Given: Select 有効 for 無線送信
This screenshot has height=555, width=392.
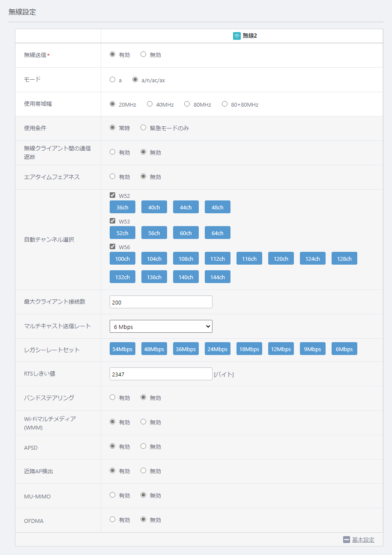Looking at the screenshot, I should coord(113,54).
